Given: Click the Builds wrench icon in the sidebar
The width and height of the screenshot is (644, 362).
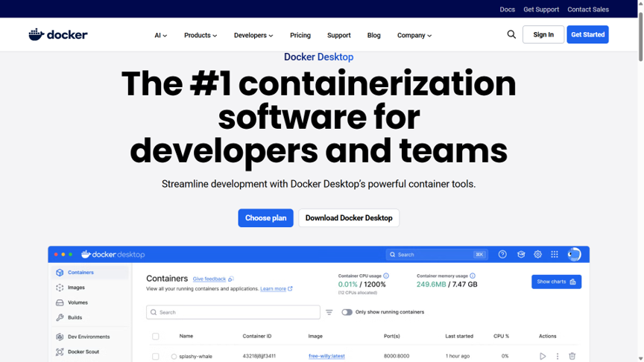Looking at the screenshot, I should pos(60,317).
